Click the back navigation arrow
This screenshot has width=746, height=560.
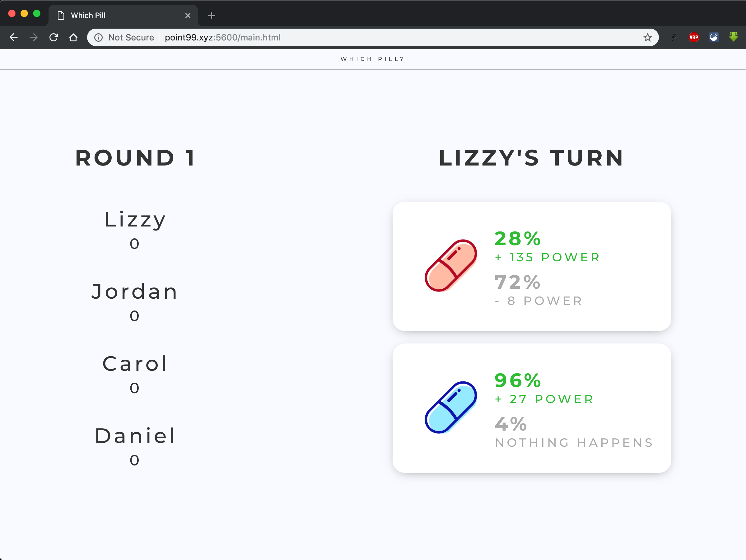(13, 37)
